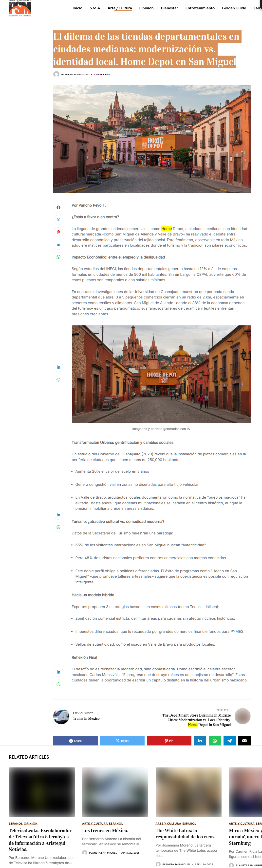Click the X (Twitter) icon in the sidebar

(58, 220)
